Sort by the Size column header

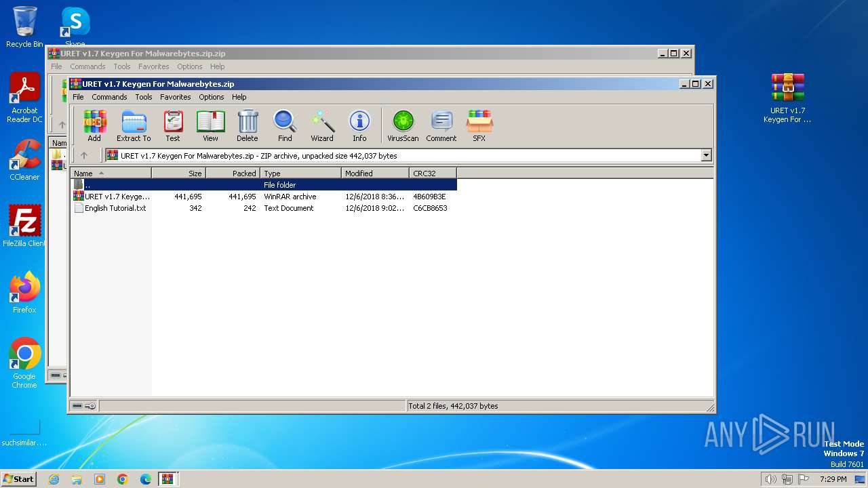click(x=179, y=174)
